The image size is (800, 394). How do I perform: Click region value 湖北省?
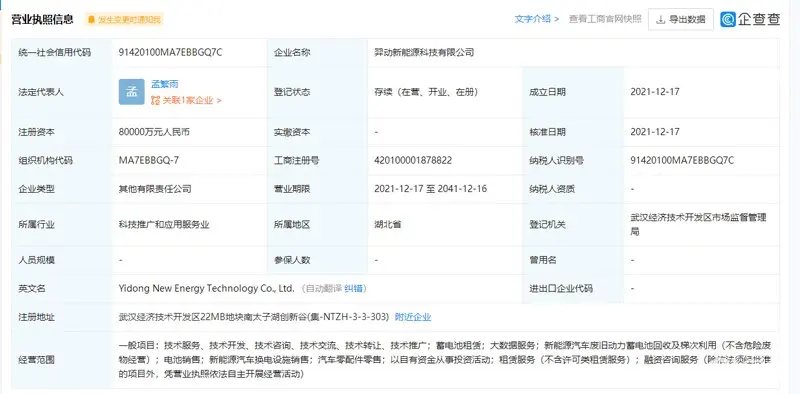387,225
